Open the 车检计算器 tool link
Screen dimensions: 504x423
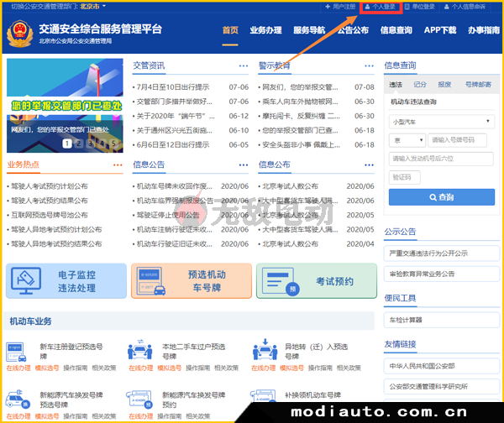pos(406,320)
